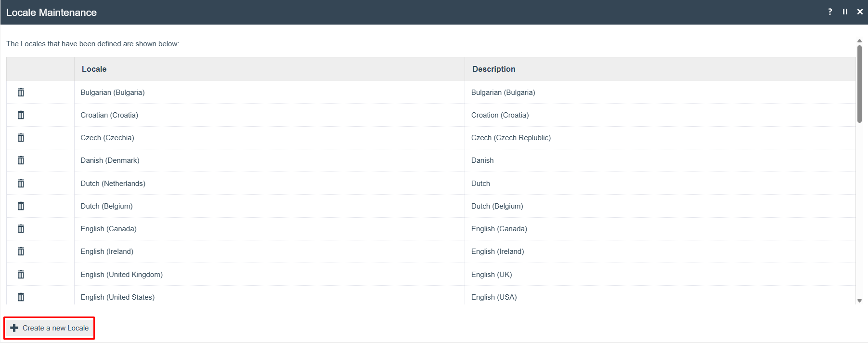The width and height of the screenshot is (868, 343).
Task: Click the Czech (Czech Replublic) description cell
Action: click(660, 137)
